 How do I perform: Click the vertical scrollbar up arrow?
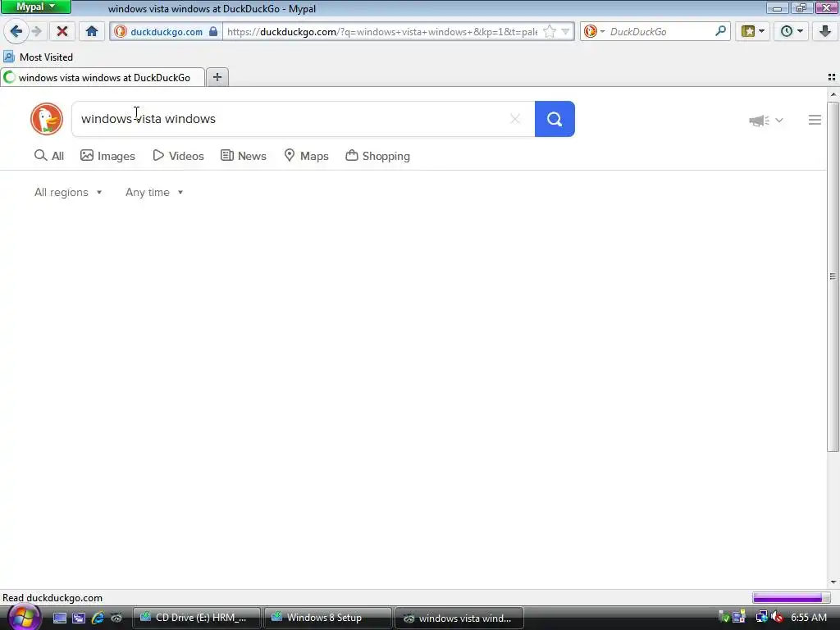833,94
